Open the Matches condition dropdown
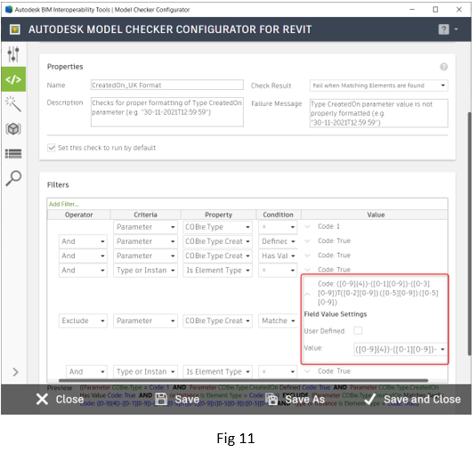This screenshot has width=476, height=452. click(x=278, y=320)
